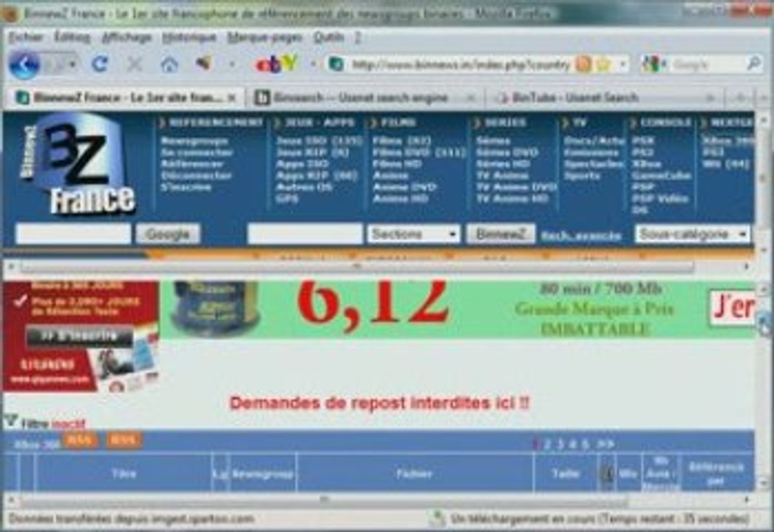Screen dimensions: 774x532
Task: Close the BinnewZ France tab
Action: [231, 98]
